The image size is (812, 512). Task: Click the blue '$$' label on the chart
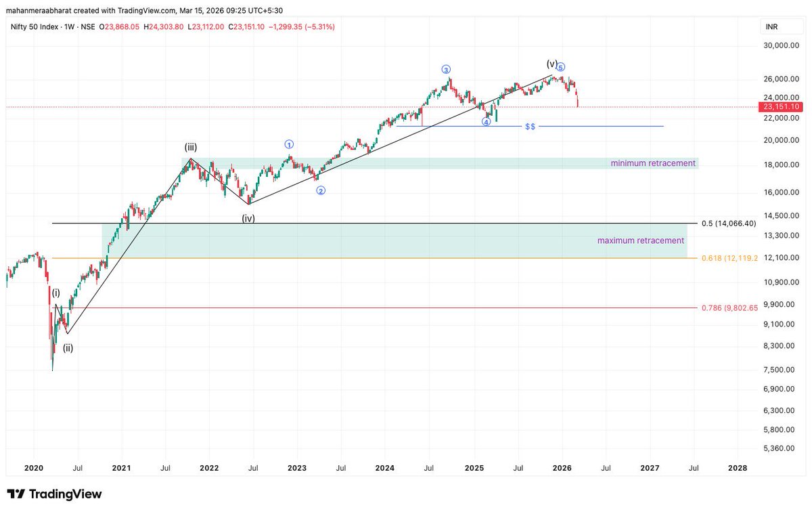pos(530,127)
